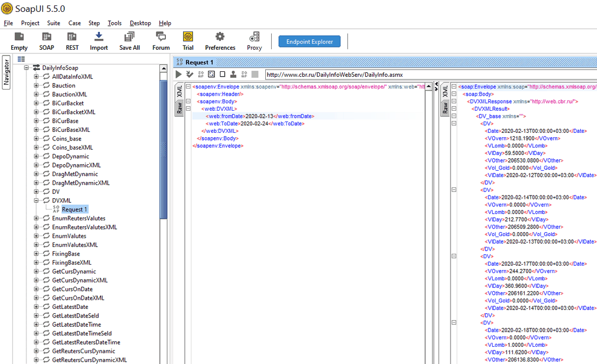Click the green Submit request play arrow
Screen dimensions: 597x364
[179, 75]
